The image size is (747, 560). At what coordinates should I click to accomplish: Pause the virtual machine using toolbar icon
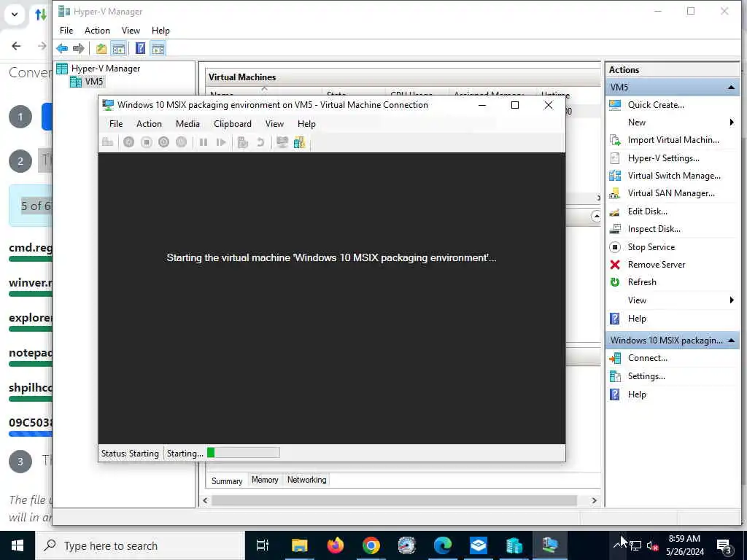204,142
